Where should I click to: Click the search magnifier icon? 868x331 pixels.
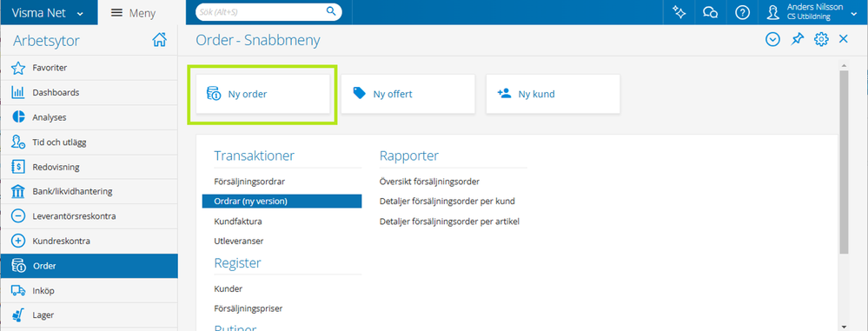coord(331,11)
